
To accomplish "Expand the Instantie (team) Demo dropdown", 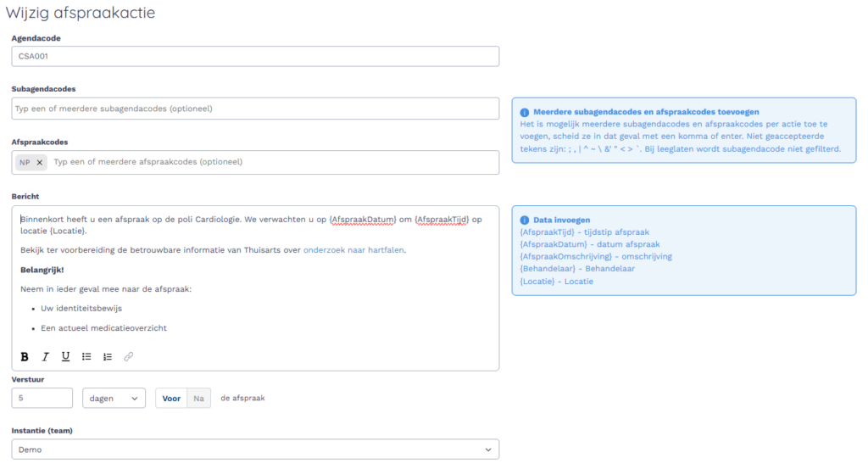I will point(255,449).
